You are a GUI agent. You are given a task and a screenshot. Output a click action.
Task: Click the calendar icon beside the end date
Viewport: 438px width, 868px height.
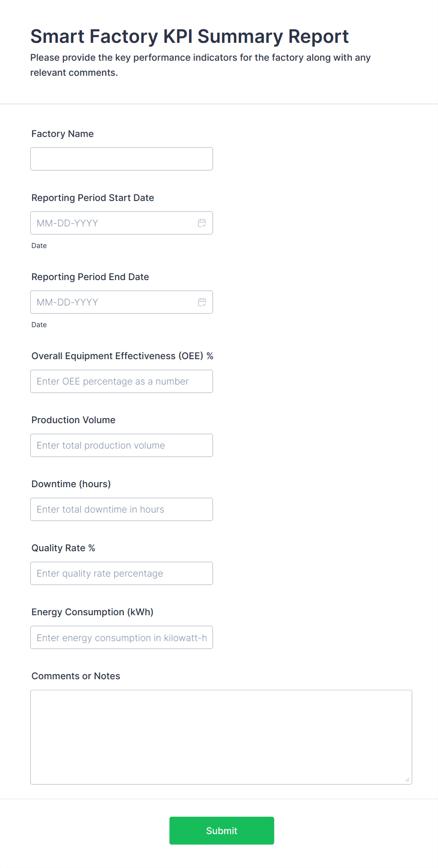(202, 302)
